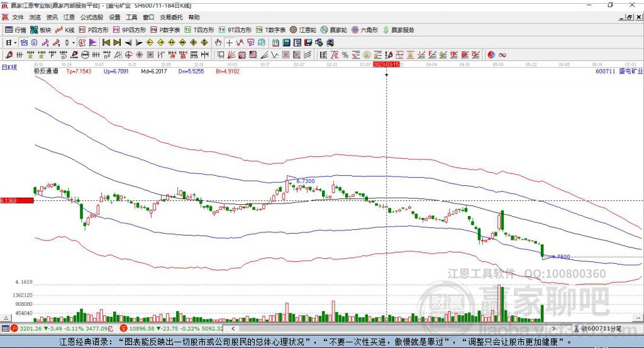Click the Tp=7.1543 value
The width and height of the screenshot is (644, 348).
point(79,72)
